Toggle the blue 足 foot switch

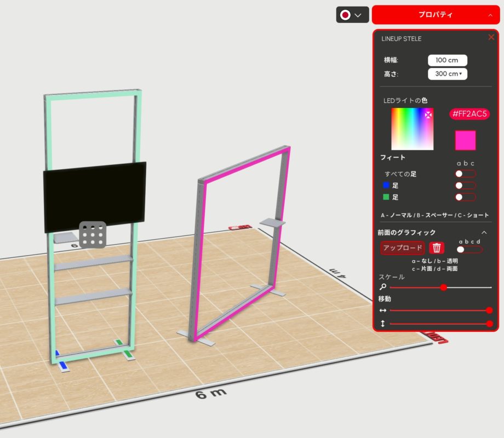pos(465,186)
